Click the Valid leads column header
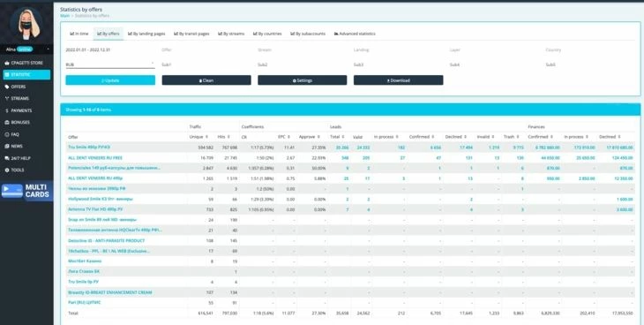The image size is (644, 325). pyautogui.click(x=357, y=137)
